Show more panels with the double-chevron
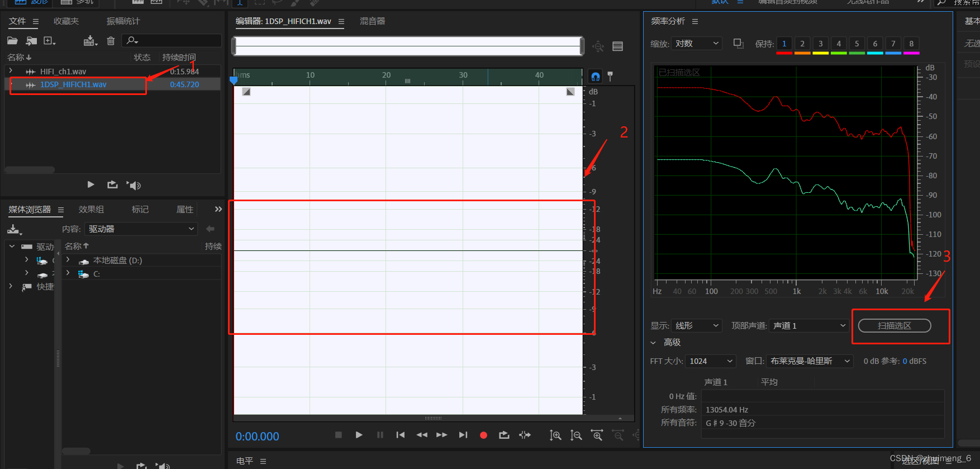 pos(218,209)
